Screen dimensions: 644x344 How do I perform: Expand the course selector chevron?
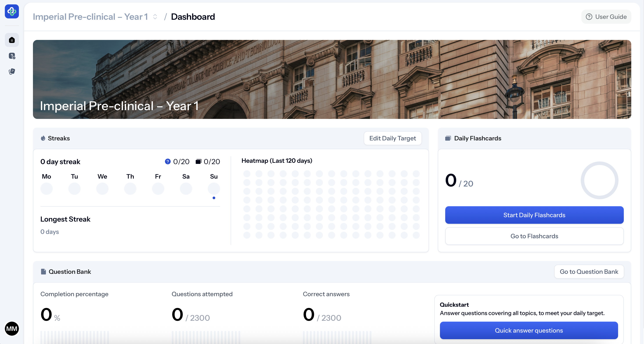tap(155, 17)
